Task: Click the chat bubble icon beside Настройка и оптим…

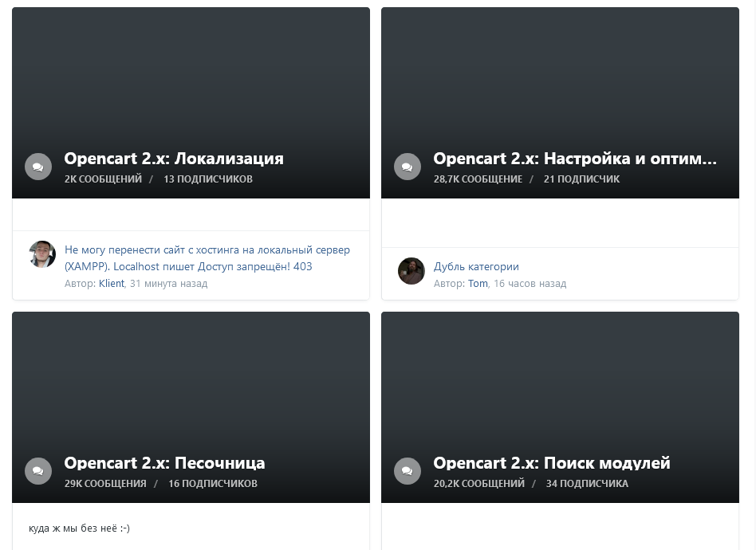Action: coord(408,167)
